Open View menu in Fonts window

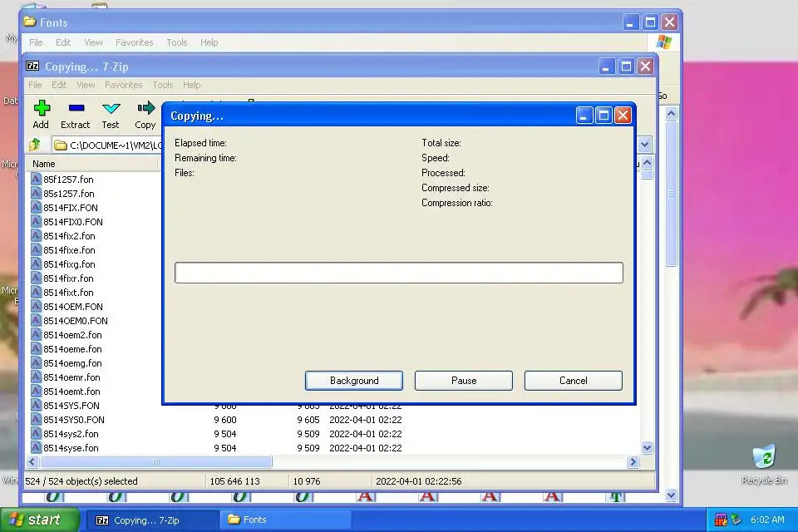(93, 42)
